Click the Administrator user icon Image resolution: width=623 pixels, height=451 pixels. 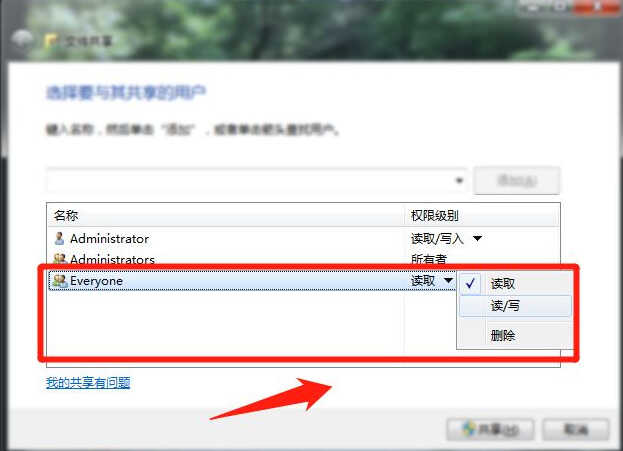click(59, 238)
